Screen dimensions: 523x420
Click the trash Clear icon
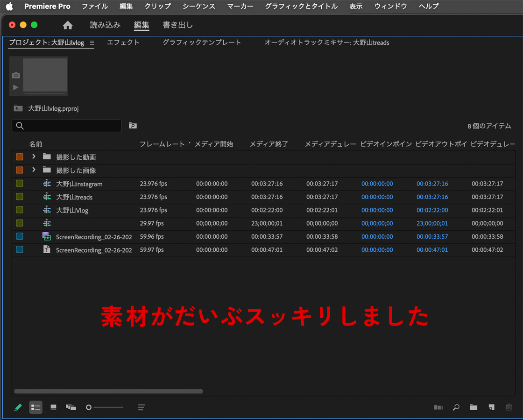point(509,407)
